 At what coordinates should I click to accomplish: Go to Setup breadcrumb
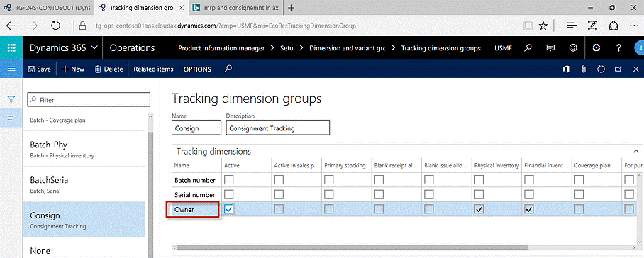[x=287, y=48]
